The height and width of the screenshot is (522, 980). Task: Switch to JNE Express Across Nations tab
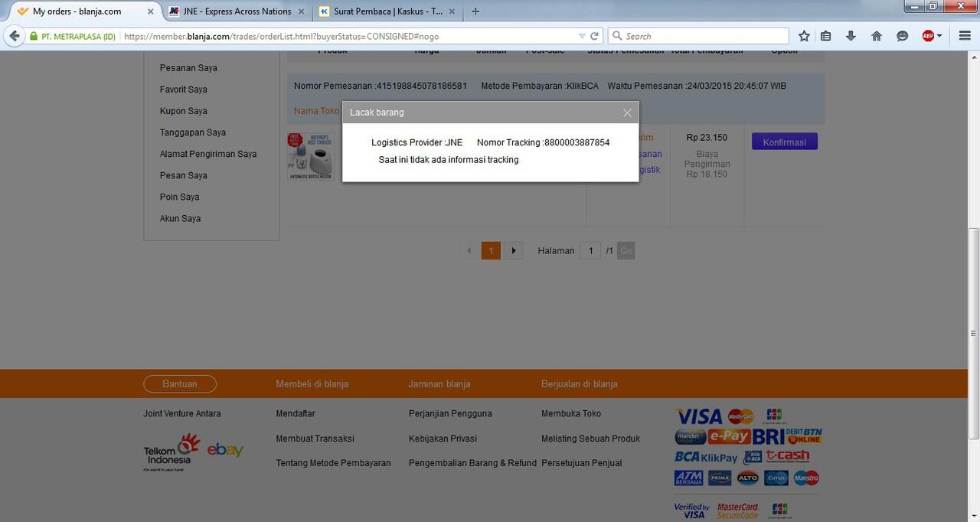pos(237,11)
